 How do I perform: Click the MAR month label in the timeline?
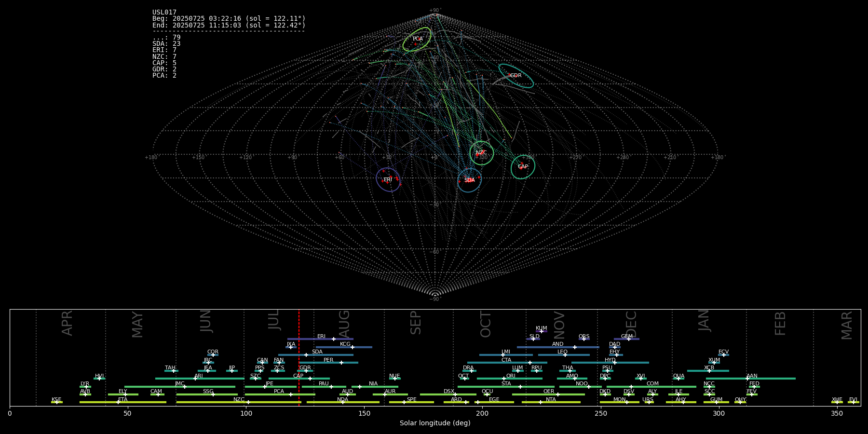click(847, 325)
